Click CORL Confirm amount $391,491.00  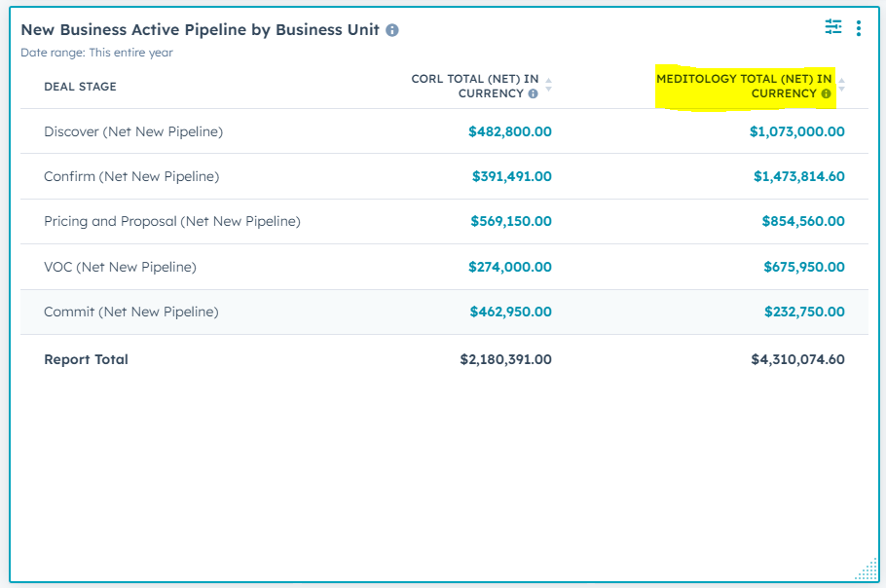pos(511,176)
